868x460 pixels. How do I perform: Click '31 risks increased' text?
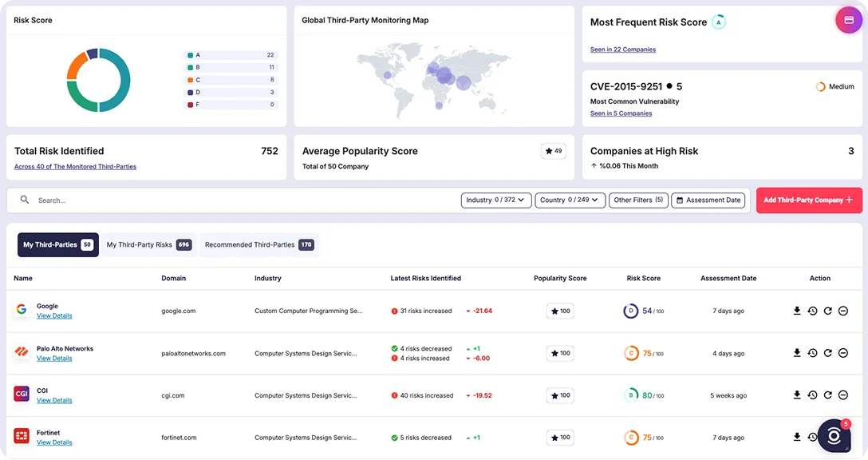[426, 311]
